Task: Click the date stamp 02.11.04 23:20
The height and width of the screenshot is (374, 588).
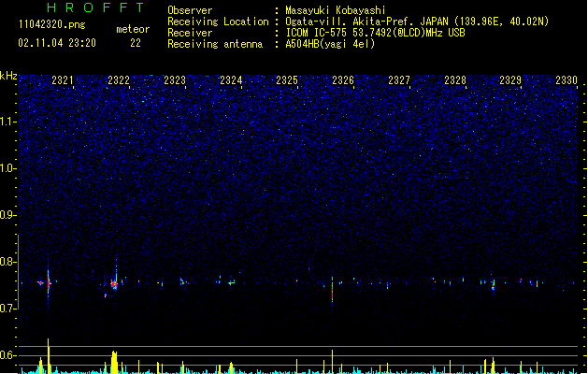Action: pyautogui.click(x=57, y=43)
